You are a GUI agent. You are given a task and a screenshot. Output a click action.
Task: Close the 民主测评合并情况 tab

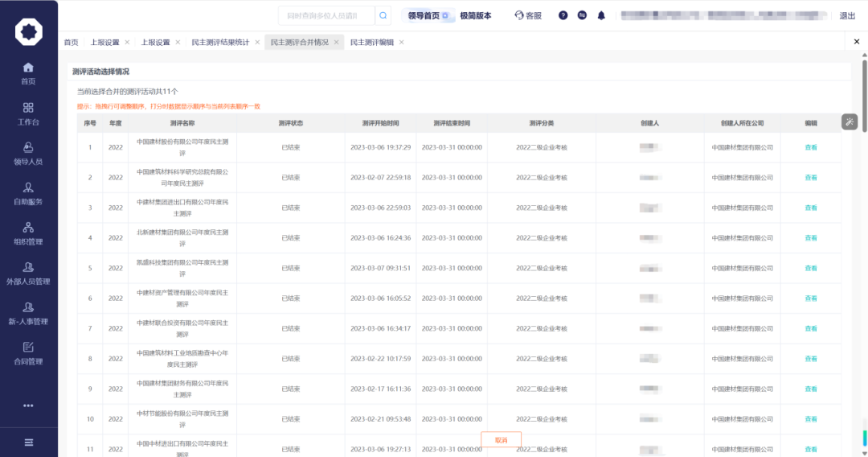point(337,42)
